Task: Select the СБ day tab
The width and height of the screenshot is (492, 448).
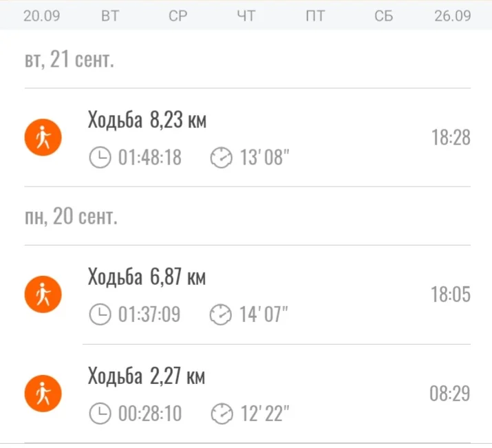Action: pos(383,16)
